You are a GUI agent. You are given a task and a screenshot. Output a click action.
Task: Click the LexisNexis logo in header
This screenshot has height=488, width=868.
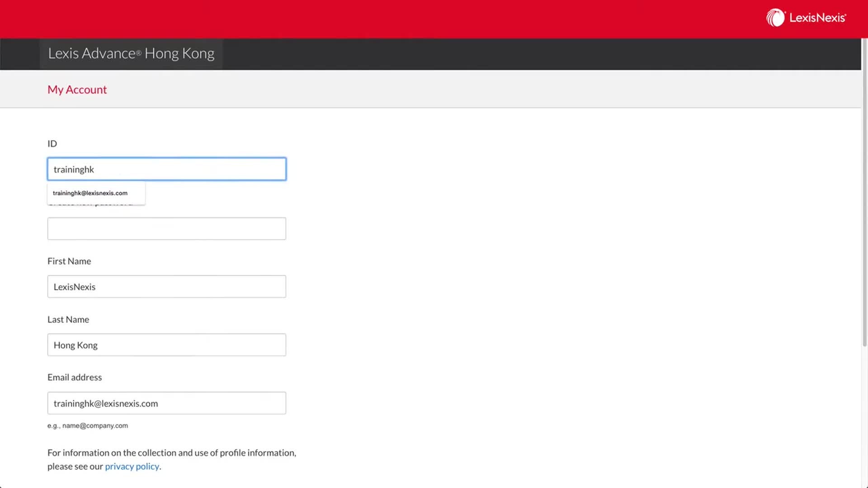(806, 18)
